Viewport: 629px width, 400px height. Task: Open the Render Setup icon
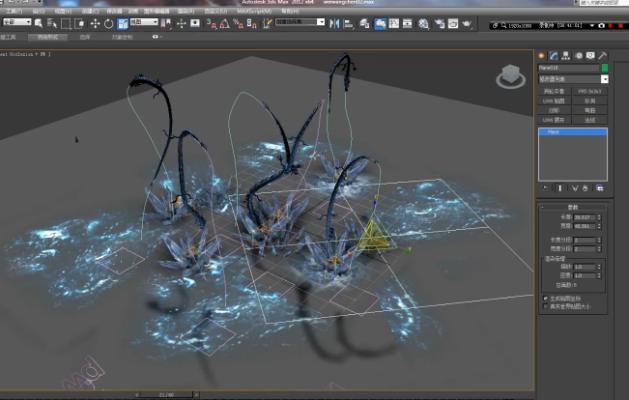click(x=440, y=24)
